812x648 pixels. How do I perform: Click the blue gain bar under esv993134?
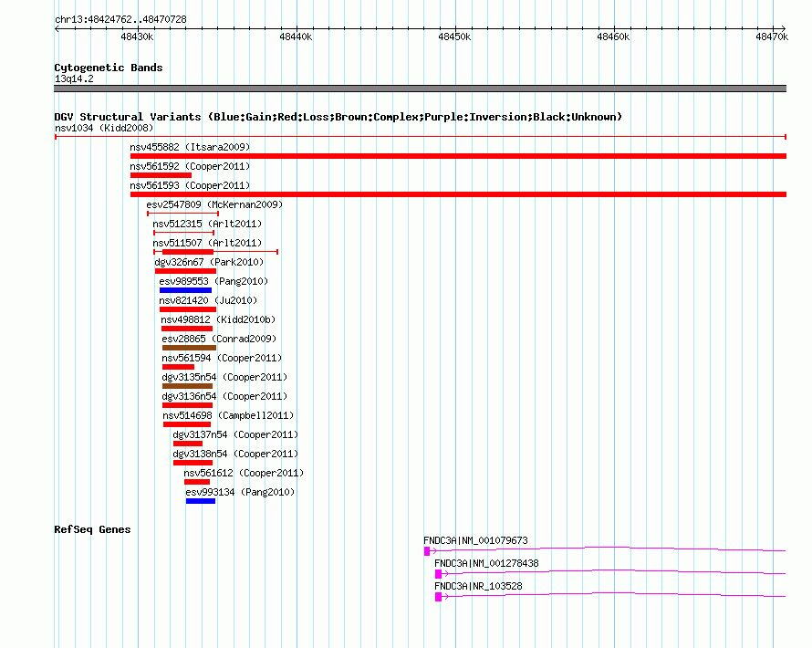click(201, 501)
